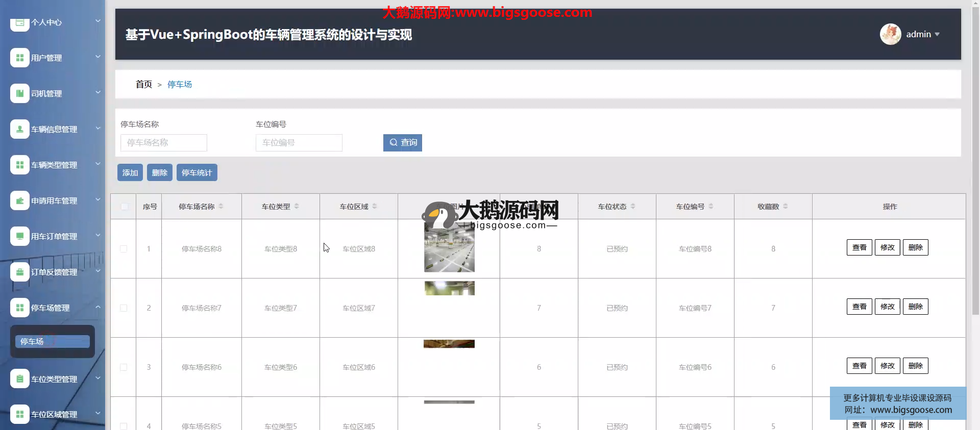Click the 申请用车管理 sidebar icon
Image resolution: width=980 pixels, height=430 pixels.
point(19,201)
